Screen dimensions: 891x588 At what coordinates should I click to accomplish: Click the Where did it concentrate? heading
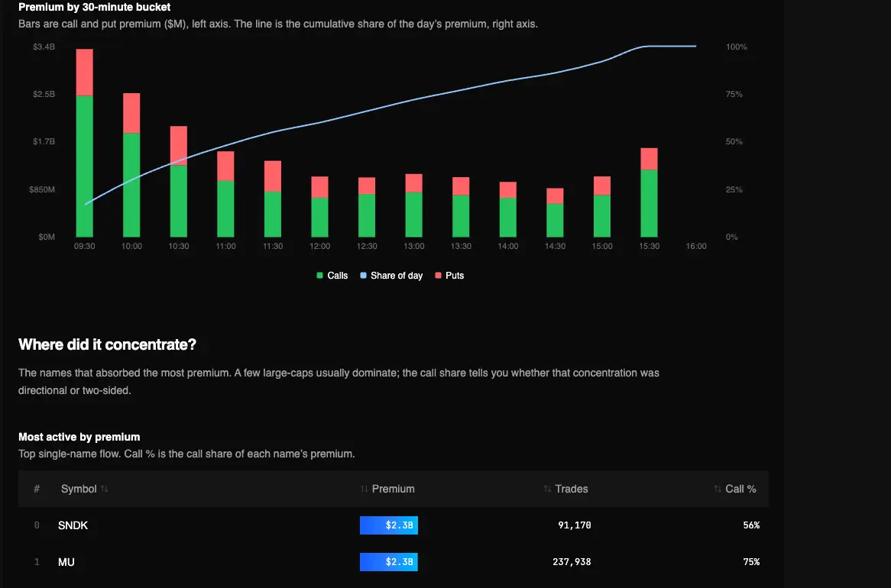click(108, 345)
